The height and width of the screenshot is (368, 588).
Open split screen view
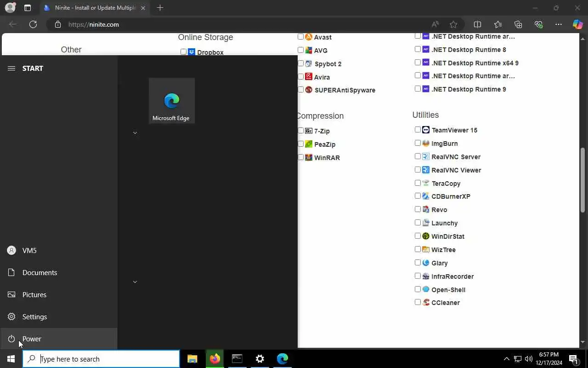[477, 24]
